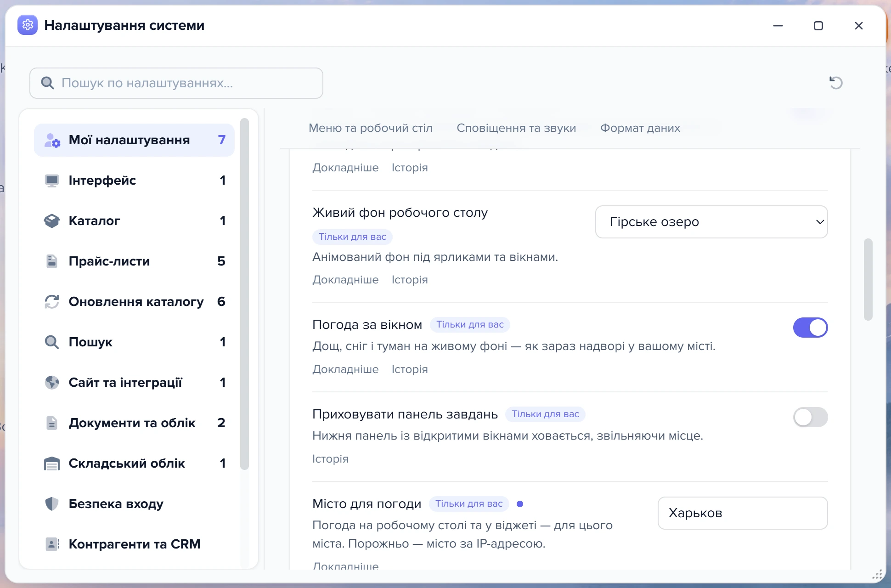Click the globe icon beside Сайт та інтеграції
The image size is (891, 588).
(x=52, y=383)
